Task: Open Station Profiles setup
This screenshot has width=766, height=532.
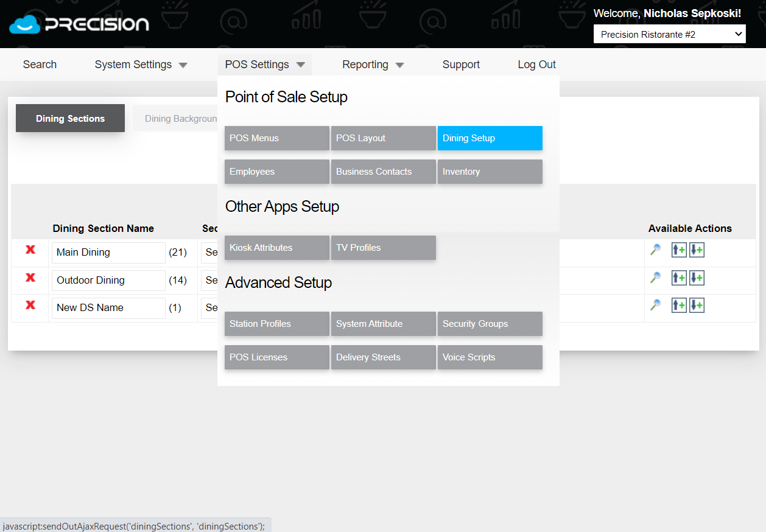Action: pos(277,324)
